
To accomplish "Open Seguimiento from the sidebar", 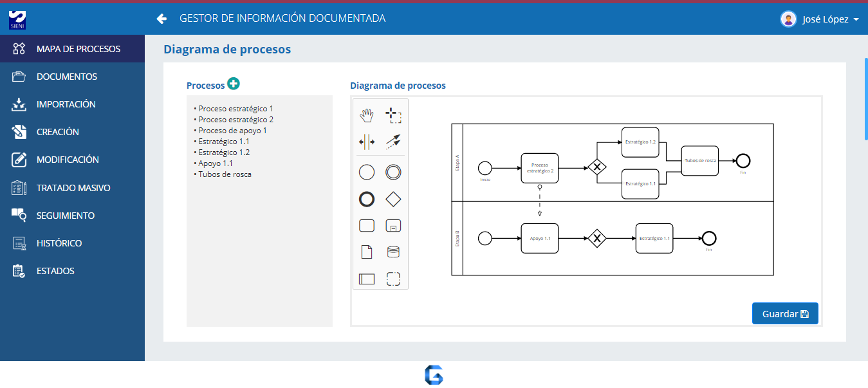I will coord(66,216).
